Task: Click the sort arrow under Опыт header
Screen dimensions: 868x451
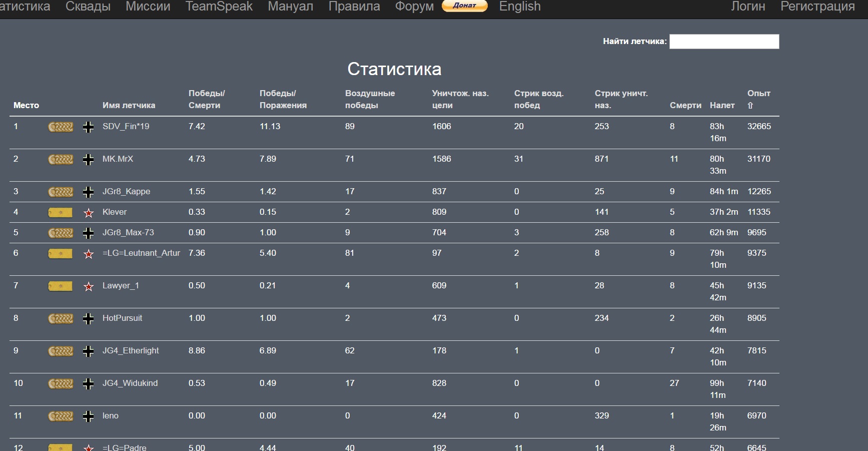Action: pyautogui.click(x=750, y=106)
